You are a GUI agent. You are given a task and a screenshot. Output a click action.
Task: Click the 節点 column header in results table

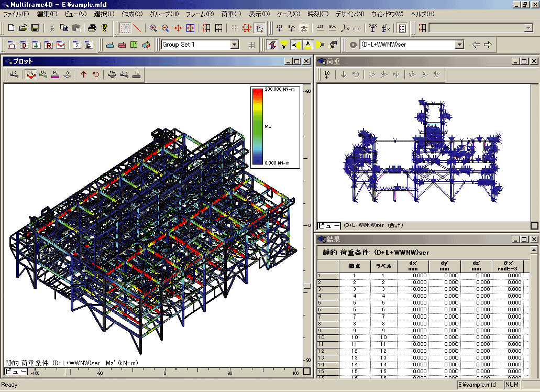coord(354,266)
